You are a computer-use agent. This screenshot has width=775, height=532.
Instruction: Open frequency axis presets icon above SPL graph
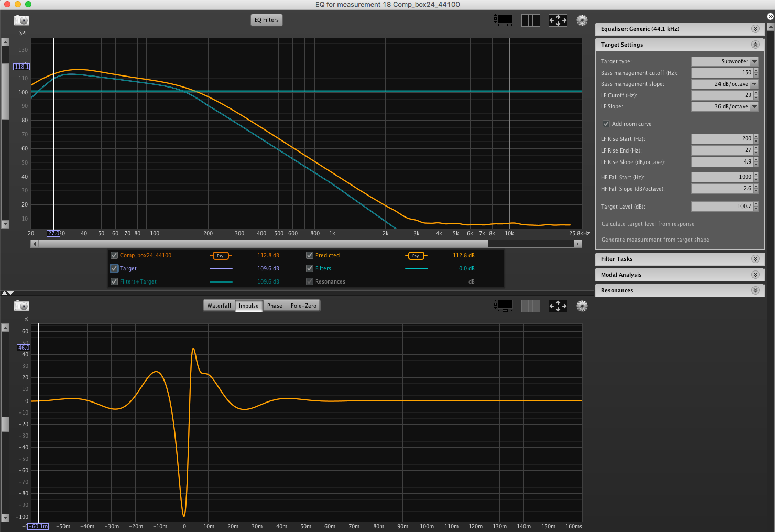531,20
